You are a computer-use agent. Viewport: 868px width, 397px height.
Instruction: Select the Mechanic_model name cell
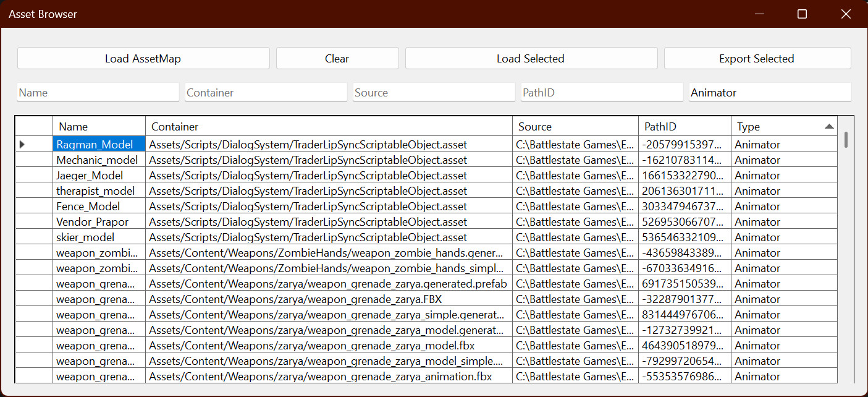click(x=99, y=160)
